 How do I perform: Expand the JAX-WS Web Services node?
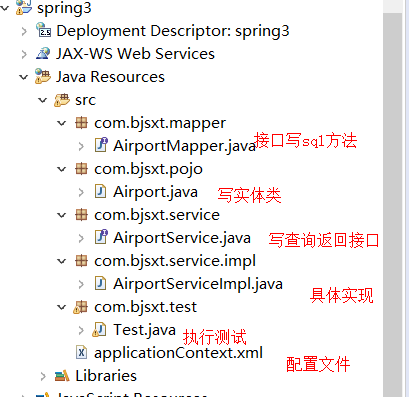point(24,54)
